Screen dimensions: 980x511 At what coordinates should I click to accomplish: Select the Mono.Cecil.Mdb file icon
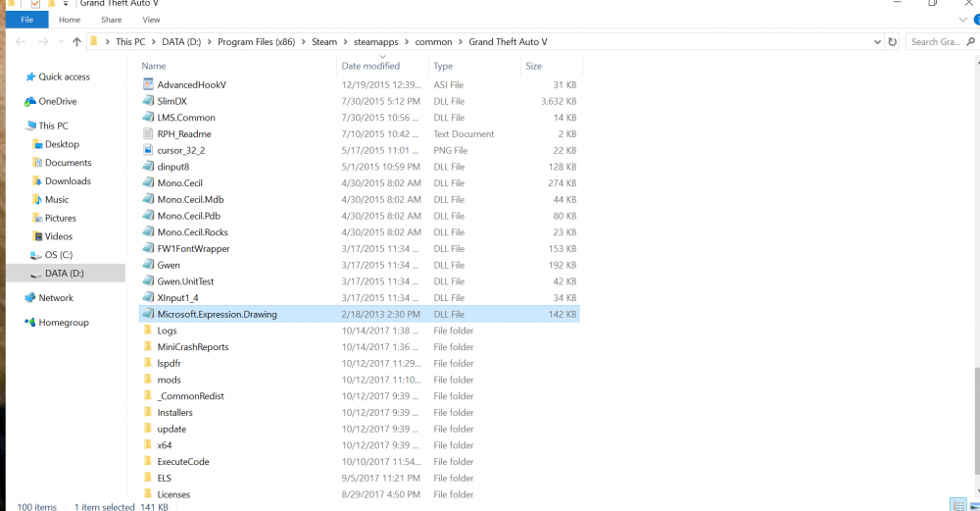click(148, 199)
